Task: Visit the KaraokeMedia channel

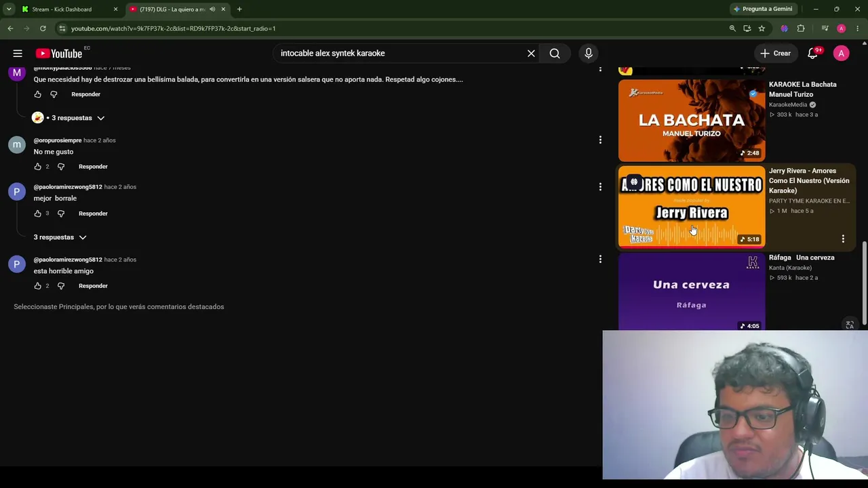Action: [x=788, y=105]
